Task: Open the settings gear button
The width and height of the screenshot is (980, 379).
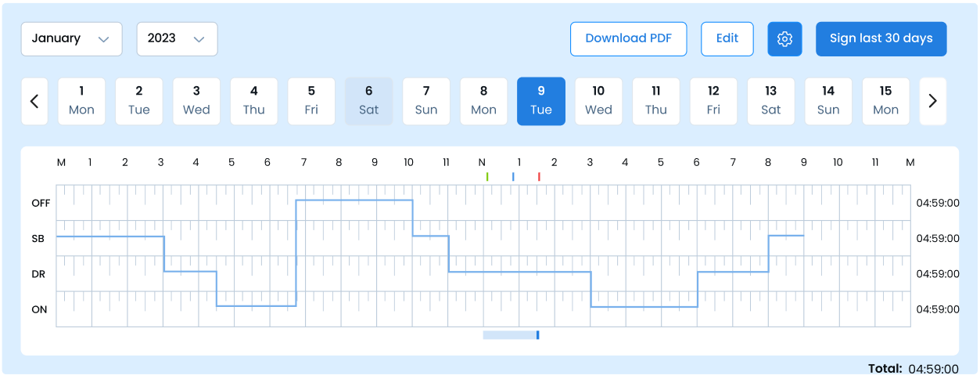Action: click(x=785, y=38)
